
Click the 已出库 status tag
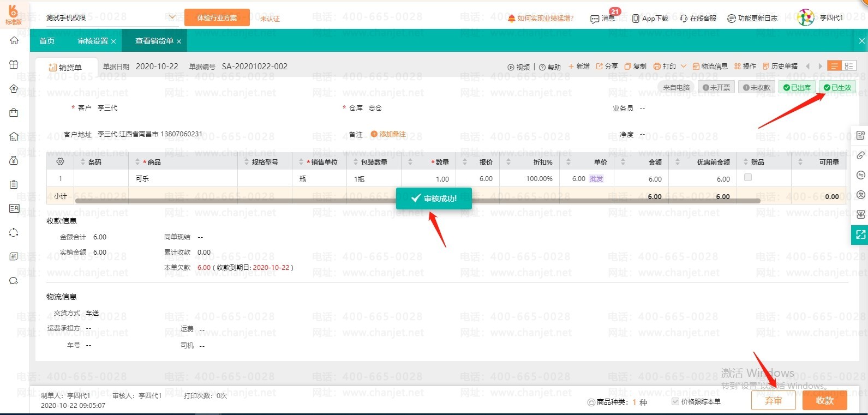797,87
